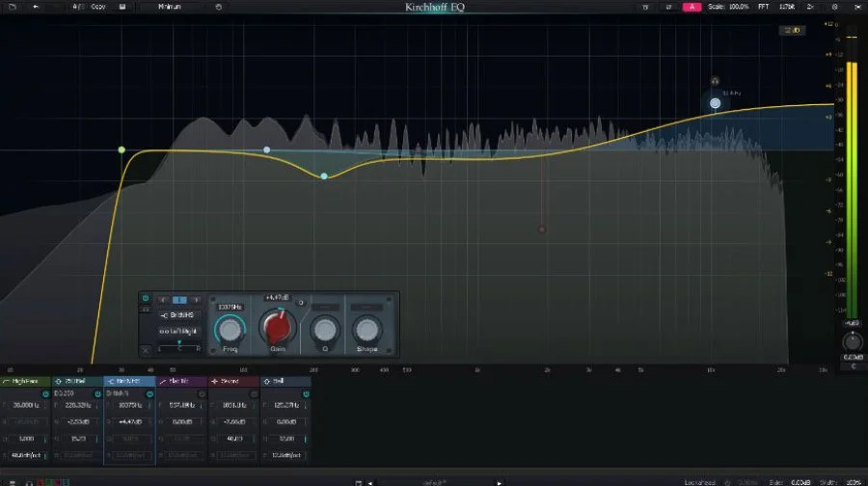Click the 12 dB display range label
Viewport: 868px width, 486px height.
pyautogui.click(x=792, y=31)
